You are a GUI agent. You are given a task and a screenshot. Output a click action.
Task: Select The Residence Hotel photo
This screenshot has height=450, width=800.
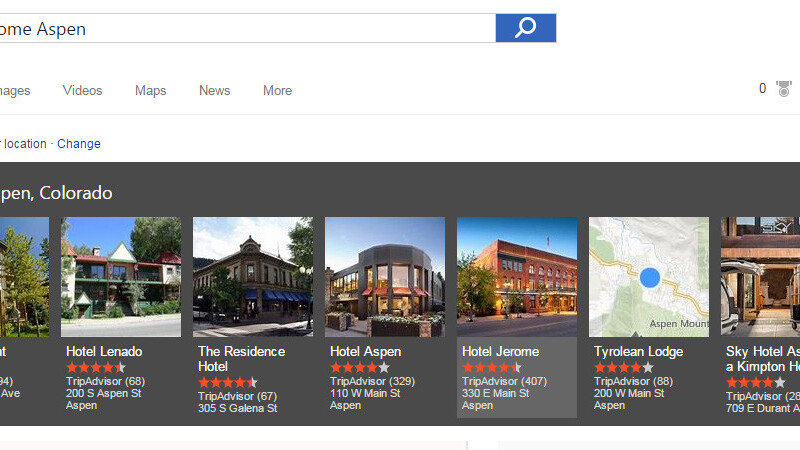point(253,277)
